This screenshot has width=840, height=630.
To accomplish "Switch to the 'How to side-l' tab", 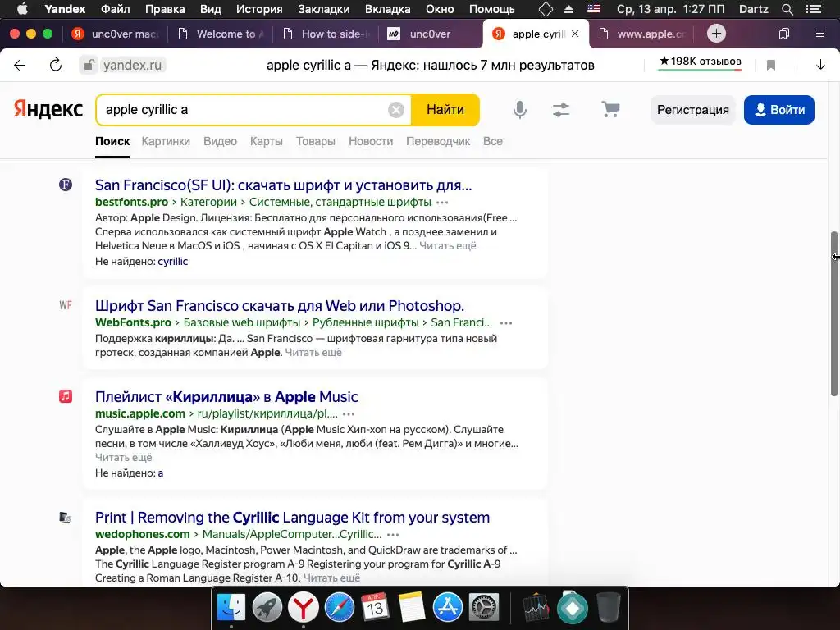I will click(x=326, y=34).
